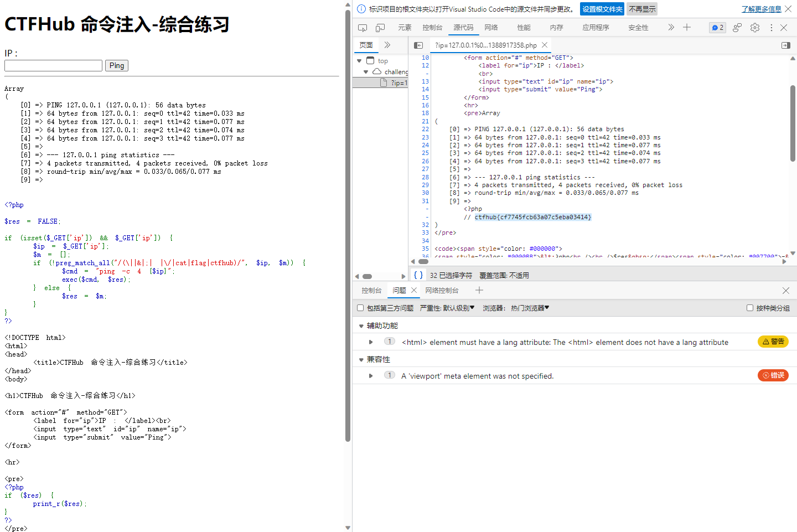
Task: Enable 按种类分组 checkbox
Action: (750, 308)
